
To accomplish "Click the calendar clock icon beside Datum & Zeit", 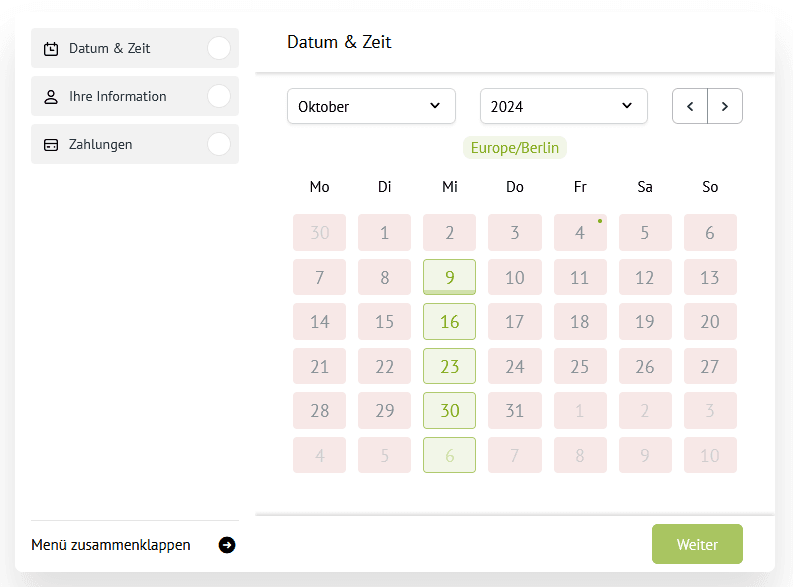I will (x=51, y=48).
